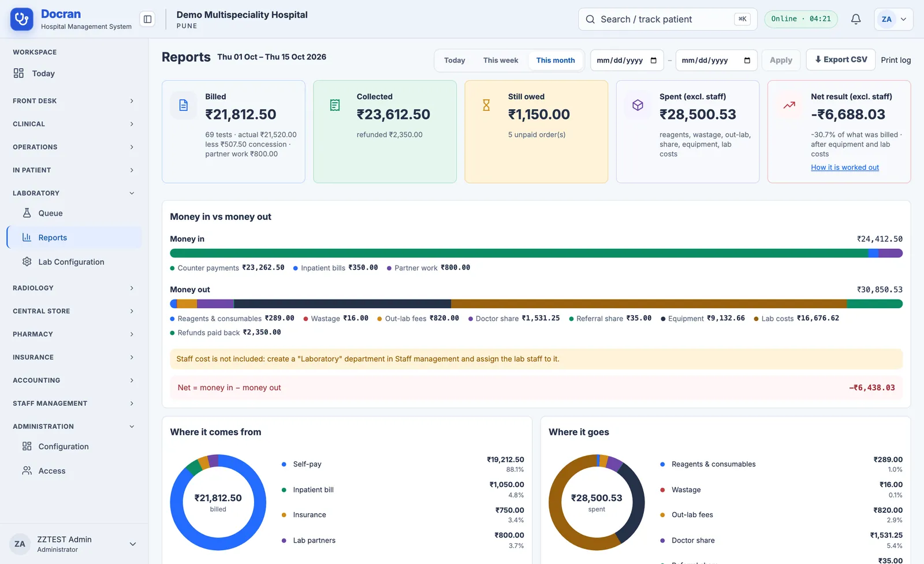Click the Reports bar chart icon
Screen dimensions: 924x564
pos(27,237)
